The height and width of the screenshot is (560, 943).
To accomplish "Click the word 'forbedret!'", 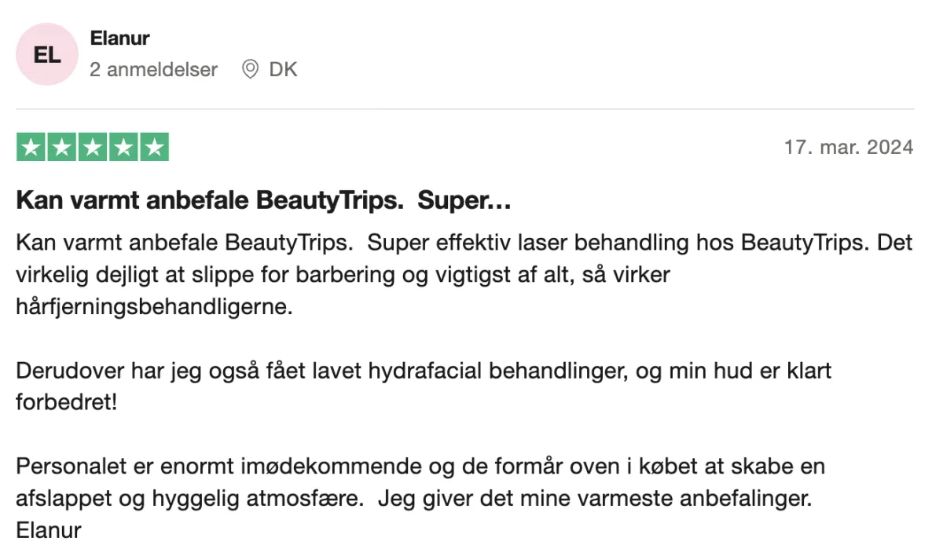I will click(x=66, y=403).
